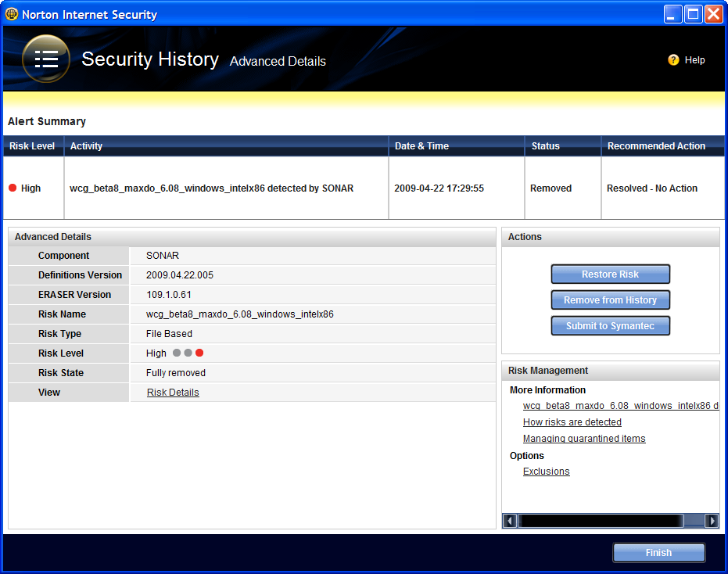Screen dimensions: 728x574
Task: Open the Risk Details link
Action: click(x=173, y=393)
